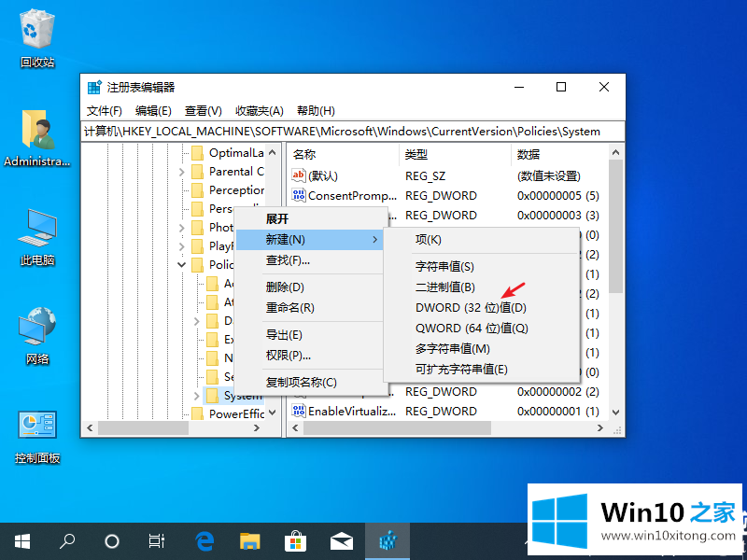This screenshot has height=560, width=747.
Task: Expand the Play... tree node
Action: click(x=182, y=246)
